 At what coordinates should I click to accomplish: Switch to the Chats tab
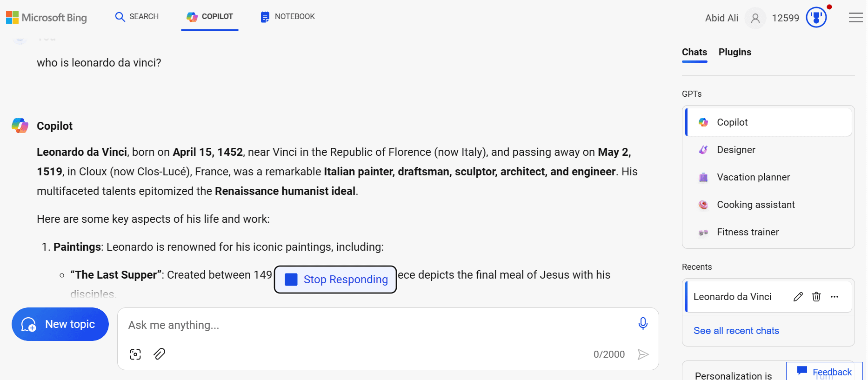click(x=694, y=52)
